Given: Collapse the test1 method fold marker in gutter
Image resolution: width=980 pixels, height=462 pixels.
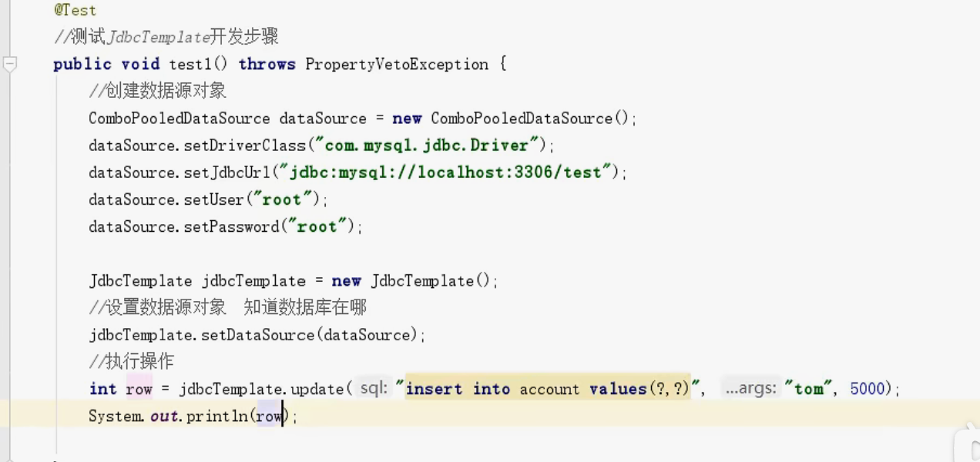Looking at the screenshot, I should (x=9, y=65).
